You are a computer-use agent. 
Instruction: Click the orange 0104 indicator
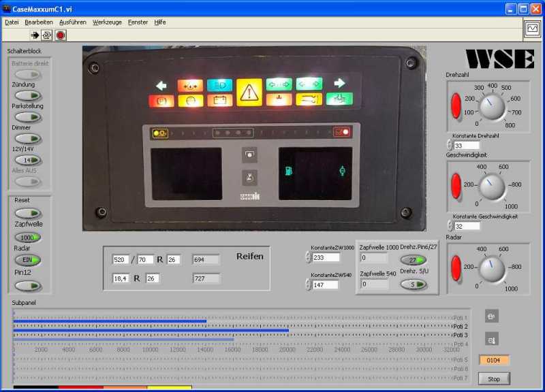[x=493, y=361]
